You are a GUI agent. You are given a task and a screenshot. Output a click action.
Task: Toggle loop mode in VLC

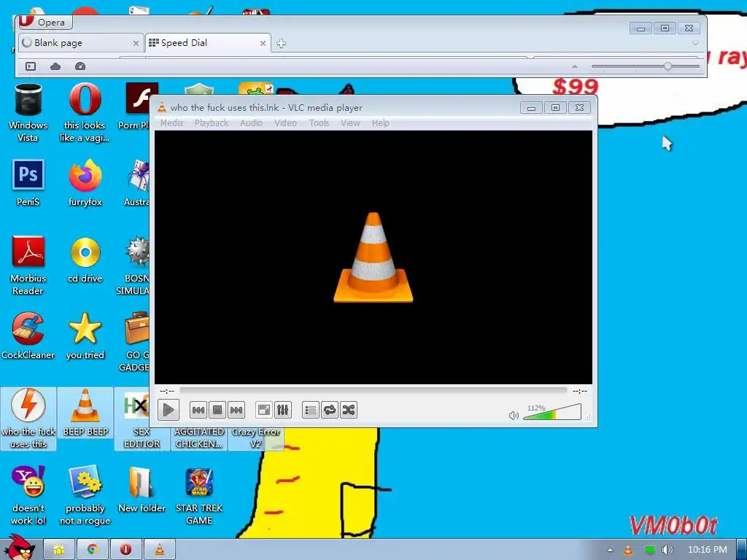click(x=330, y=410)
